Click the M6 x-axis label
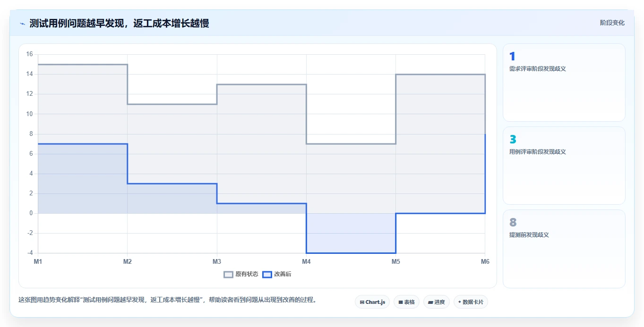This screenshot has height=327, width=644. pyautogui.click(x=485, y=261)
